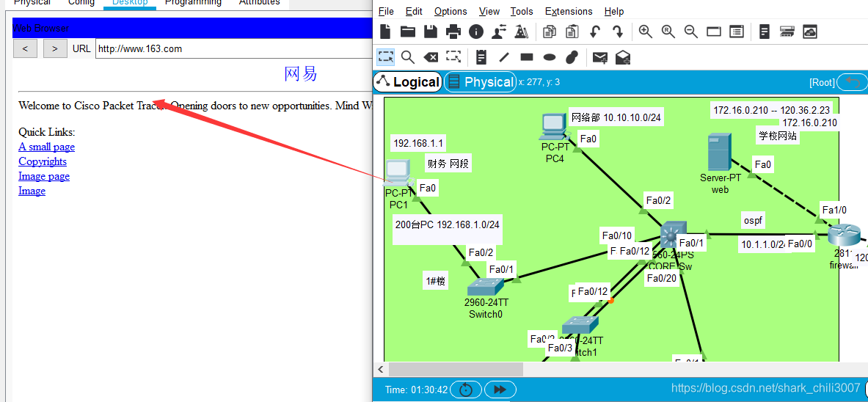Viewport: 868px width, 402px height.
Task: Select the Desktop tab in PC1 window
Action: [x=130, y=3]
